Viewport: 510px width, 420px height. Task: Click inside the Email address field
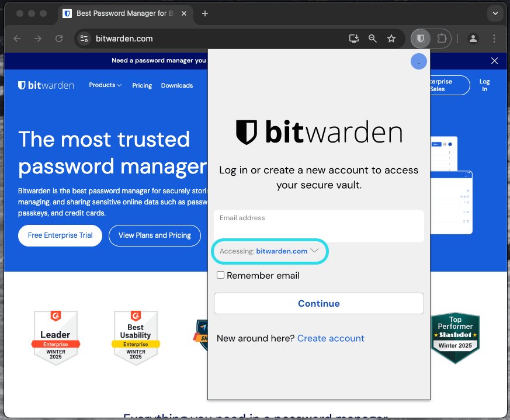[318, 225]
